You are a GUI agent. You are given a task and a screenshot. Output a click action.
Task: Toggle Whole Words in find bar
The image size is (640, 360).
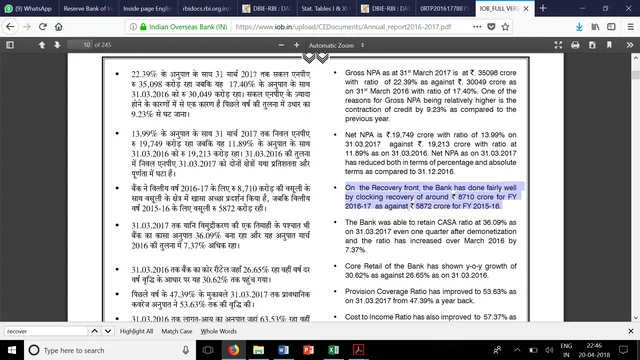tap(218, 331)
